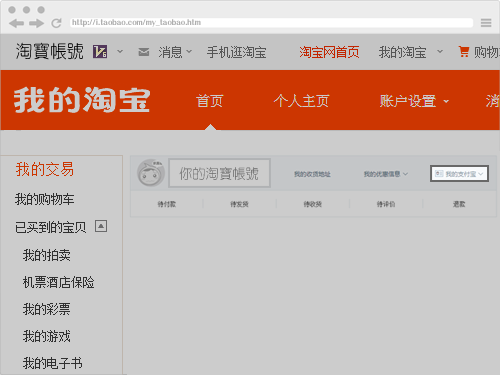Click the orange shopping cart icon
This screenshot has height=375, width=500.
(464, 52)
